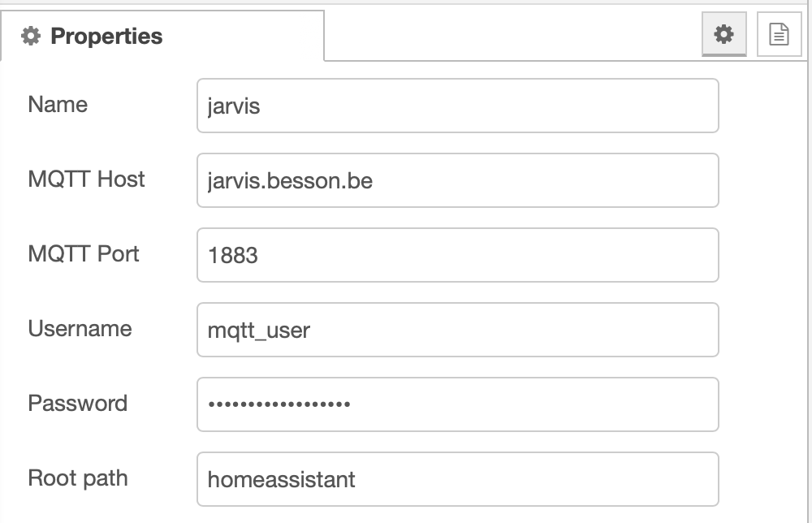Click the "Root path" label
812x523 pixels.
(x=78, y=478)
